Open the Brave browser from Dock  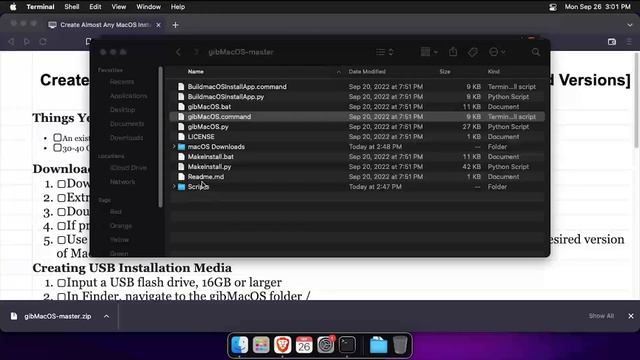[282, 345]
